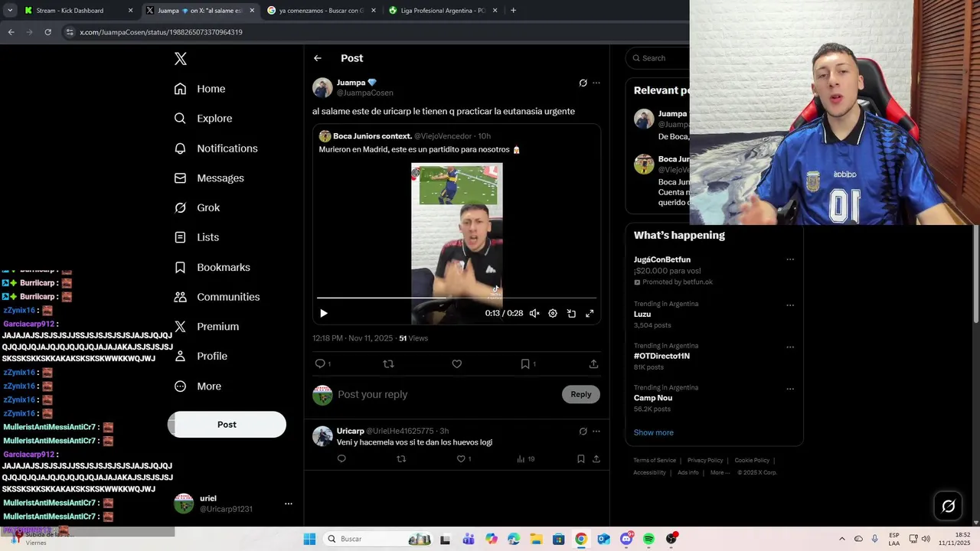The height and width of the screenshot is (551, 980).
Task: Share Uricarp's comment
Action: (x=596, y=459)
